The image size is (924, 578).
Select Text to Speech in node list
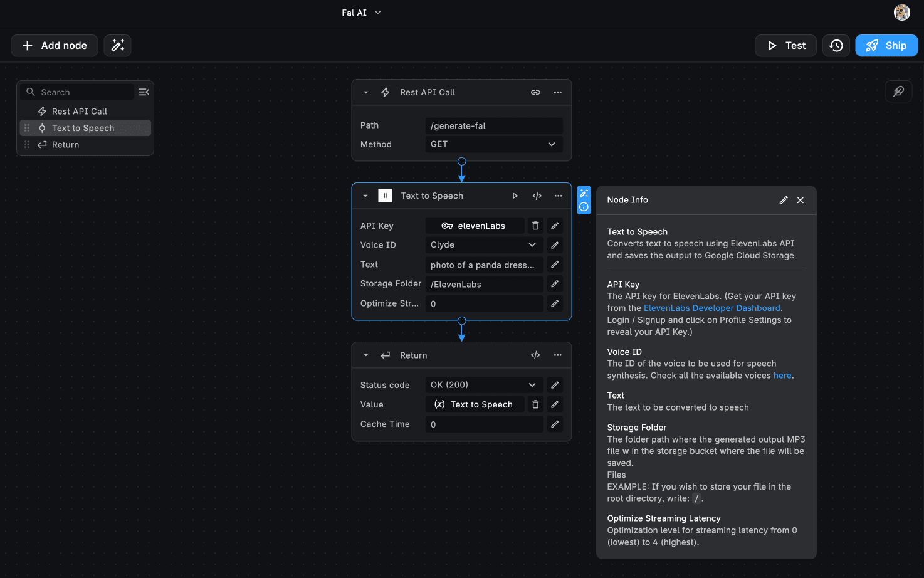click(83, 128)
